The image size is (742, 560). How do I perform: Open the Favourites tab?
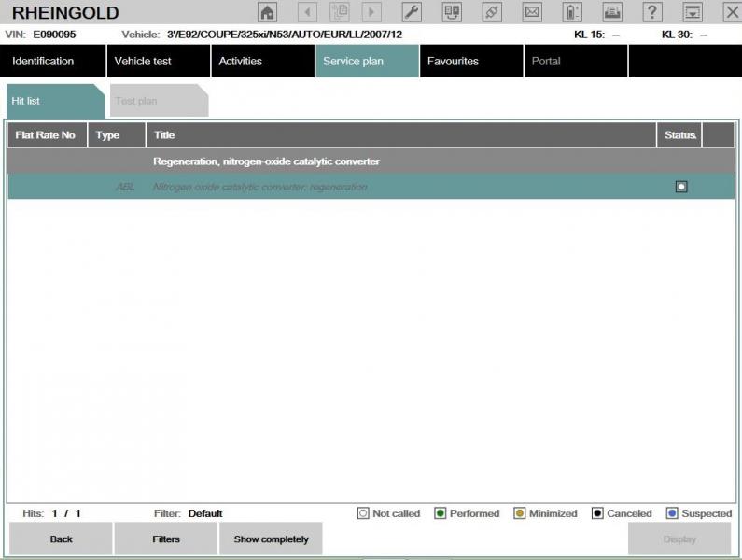pyautogui.click(x=453, y=62)
